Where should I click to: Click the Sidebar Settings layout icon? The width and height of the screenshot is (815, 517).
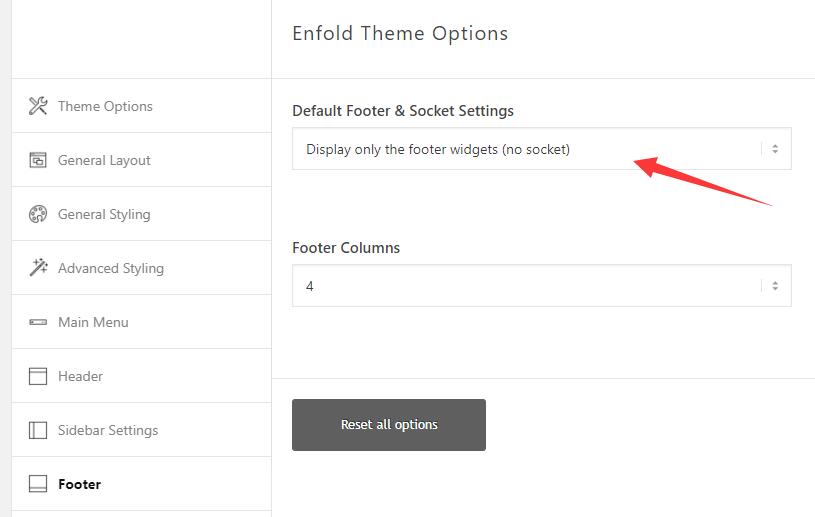pos(38,430)
